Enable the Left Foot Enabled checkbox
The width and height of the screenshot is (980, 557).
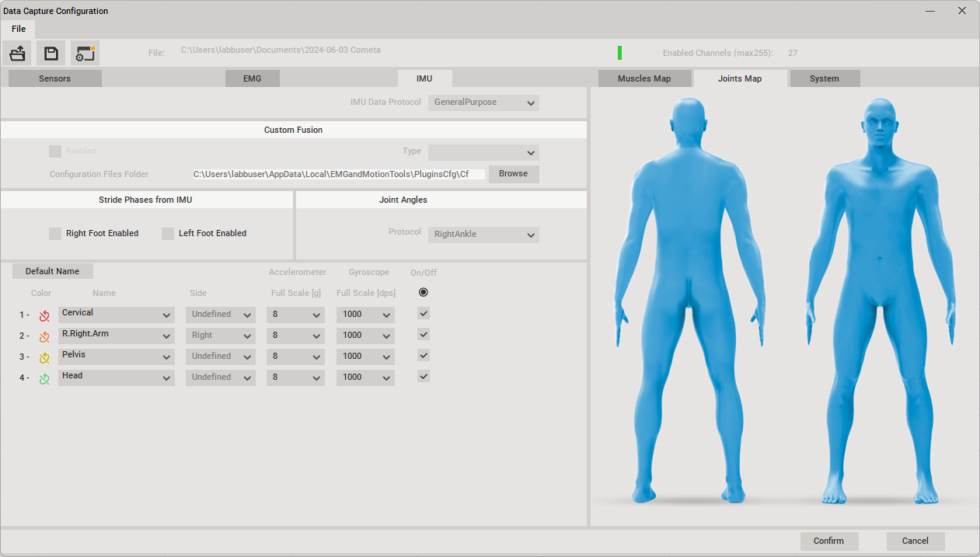pyautogui.click(x=168, y=233)
